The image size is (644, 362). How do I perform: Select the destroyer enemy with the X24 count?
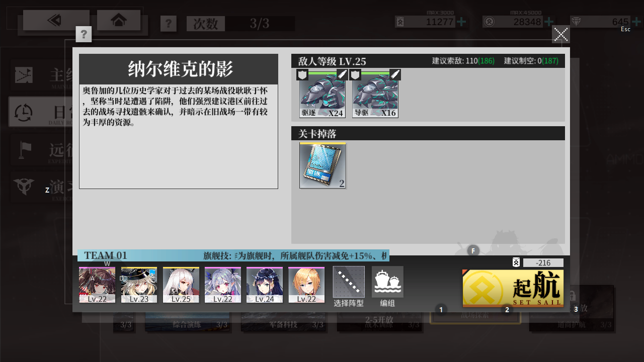click(x=323, y=94)
